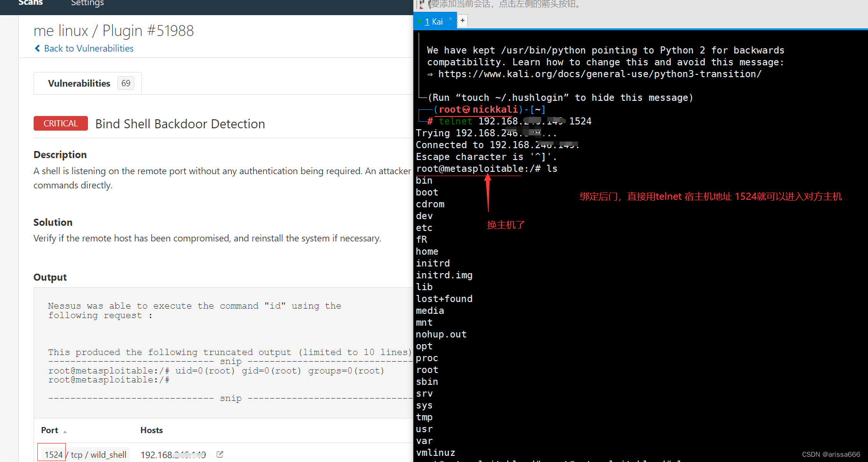
Task: Sort by the Port column header
Action: [x=53, y=430]
